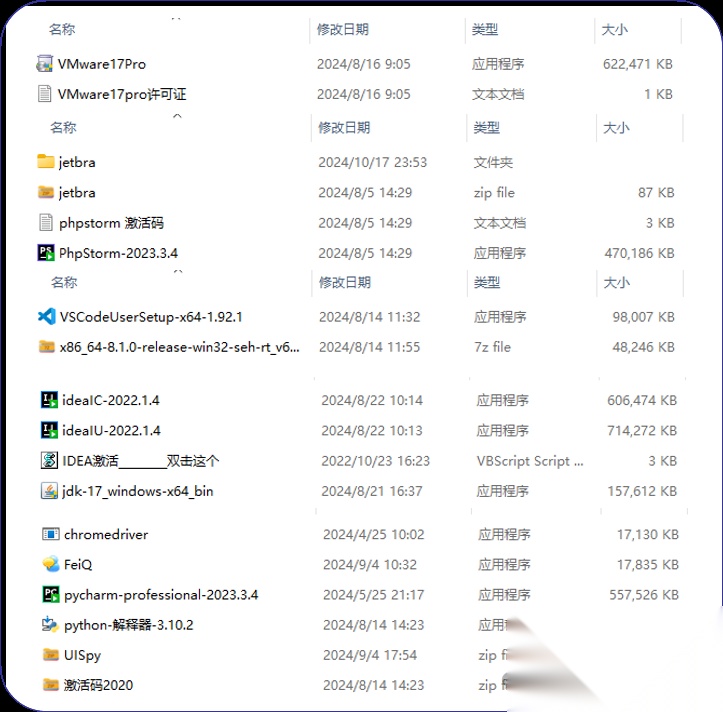Open the jetbra folder icon
Image resolution: width=723 pixels, height=712 pixels.
[x=46, y=161]
